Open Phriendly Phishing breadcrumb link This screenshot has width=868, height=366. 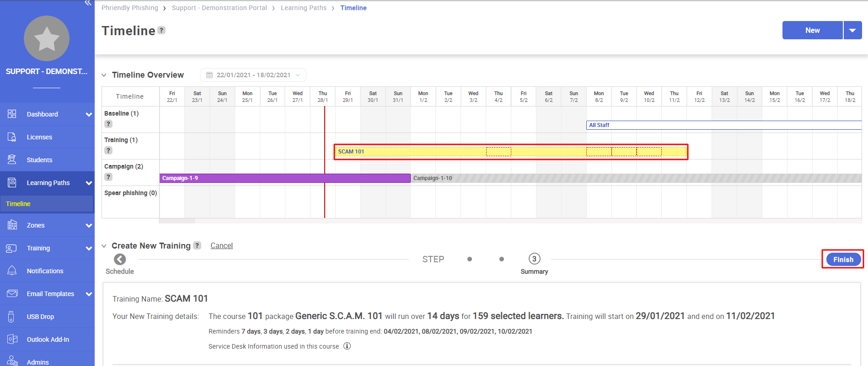[x=130, y=8]
